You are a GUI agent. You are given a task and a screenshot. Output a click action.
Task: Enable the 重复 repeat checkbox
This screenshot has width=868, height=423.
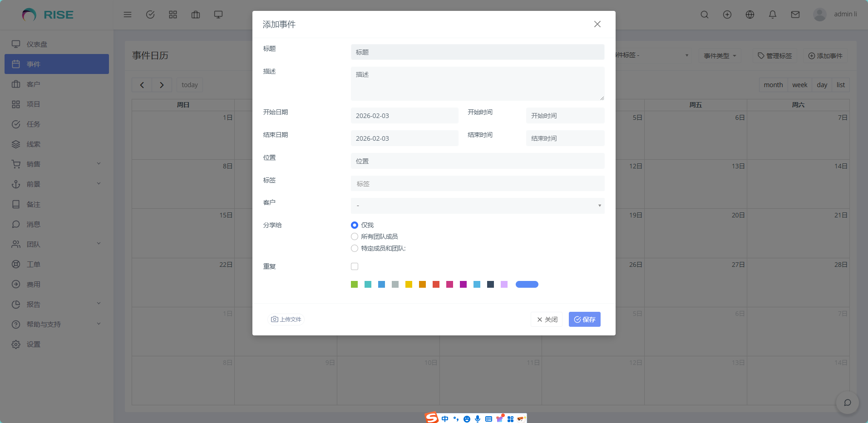pyautogui.click(x=355, y=266)
